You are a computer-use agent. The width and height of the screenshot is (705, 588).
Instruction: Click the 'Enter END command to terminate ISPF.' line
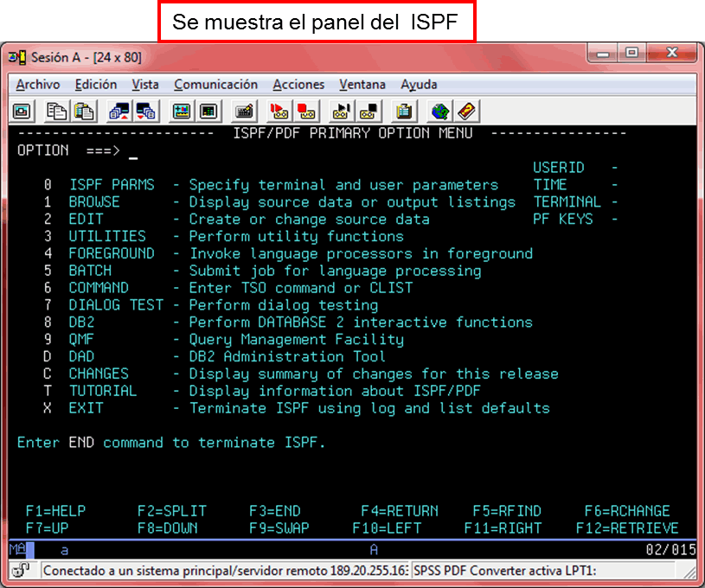(x=171, y=443)
